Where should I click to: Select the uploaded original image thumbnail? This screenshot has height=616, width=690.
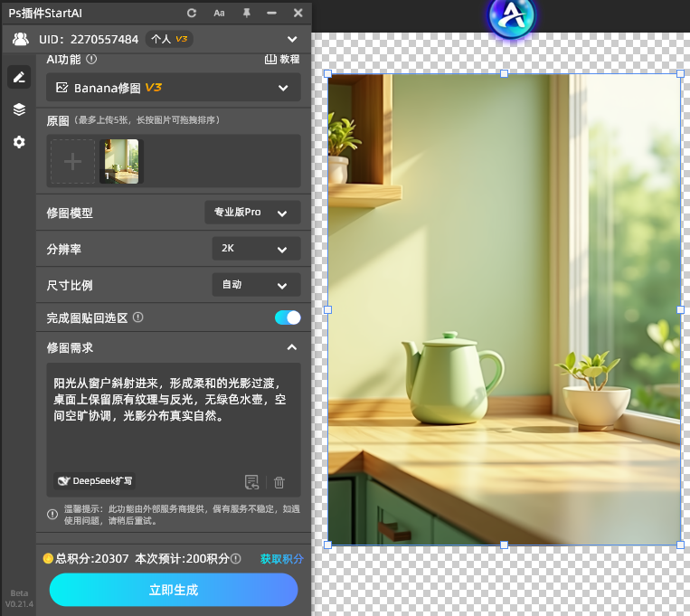(121, 162)
